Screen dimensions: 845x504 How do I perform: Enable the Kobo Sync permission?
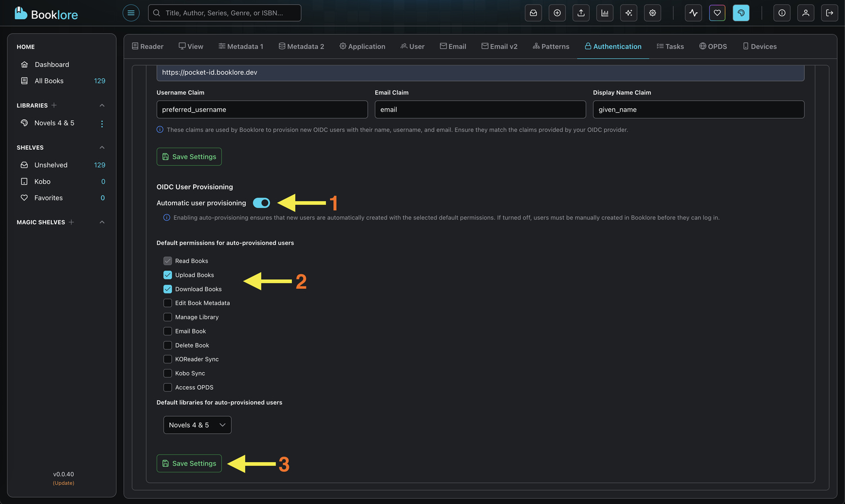167,373
